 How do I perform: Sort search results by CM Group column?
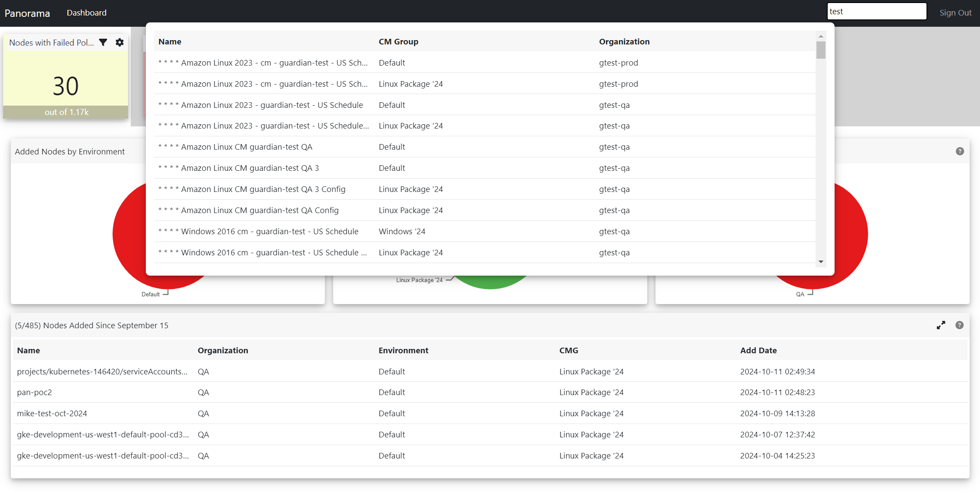click(x=398, y=42)
